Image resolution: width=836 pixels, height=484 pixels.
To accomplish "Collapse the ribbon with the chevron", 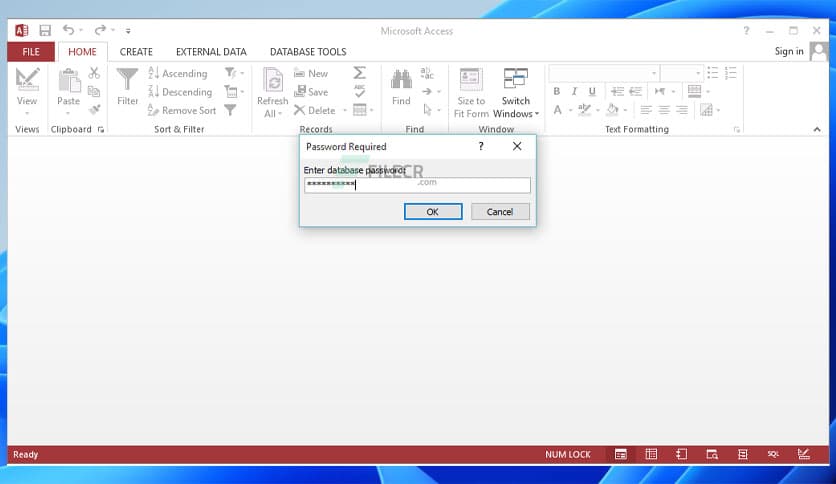I will point(817,130).
